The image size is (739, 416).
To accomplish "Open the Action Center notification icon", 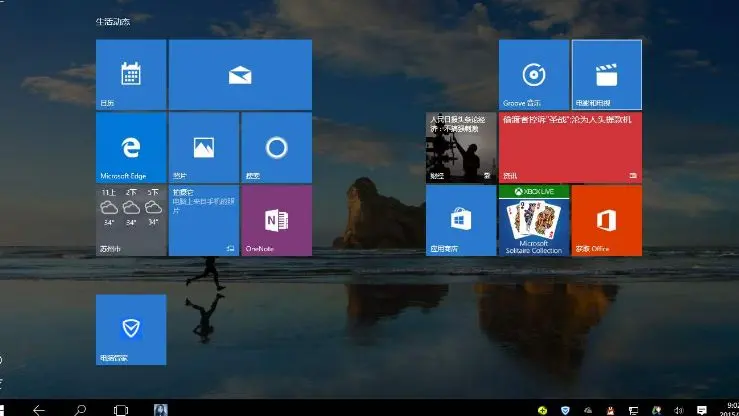I will point(702,410).
